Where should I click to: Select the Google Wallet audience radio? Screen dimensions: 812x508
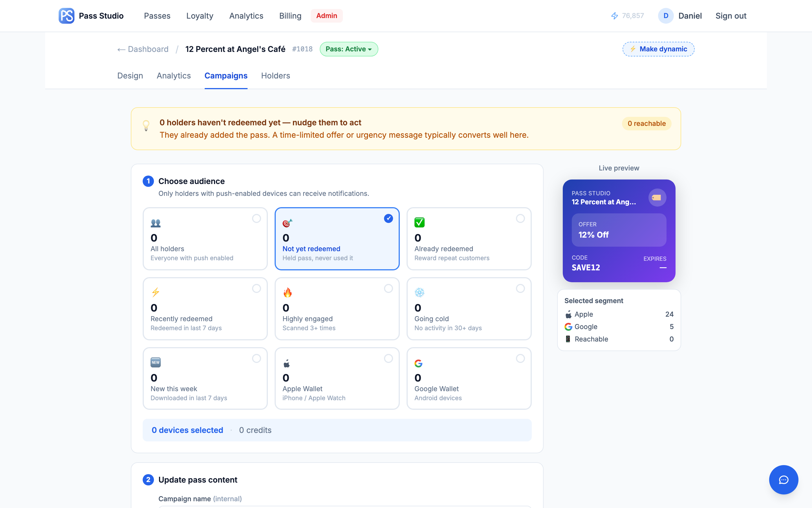click(520, 358)
